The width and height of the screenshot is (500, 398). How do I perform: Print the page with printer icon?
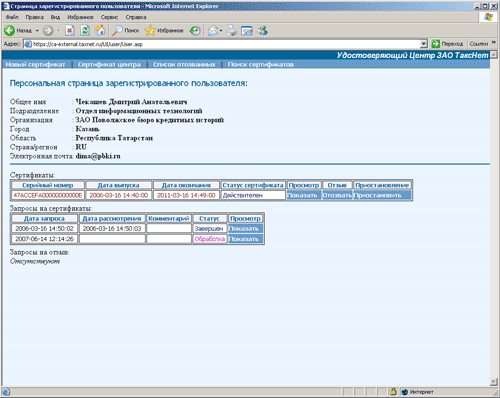(x=231, y=31)
